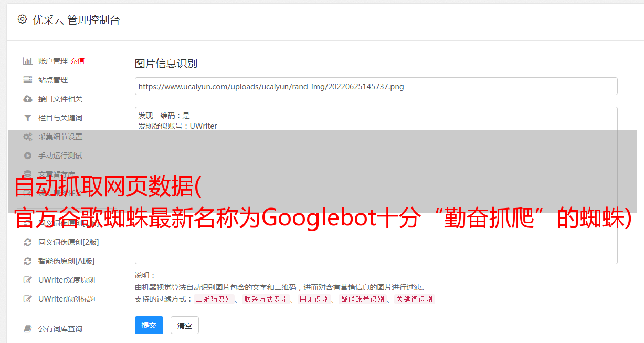Click the 发现疑似账号：UWriter result line
Screen dimensions: 644x343
point(178,126)
